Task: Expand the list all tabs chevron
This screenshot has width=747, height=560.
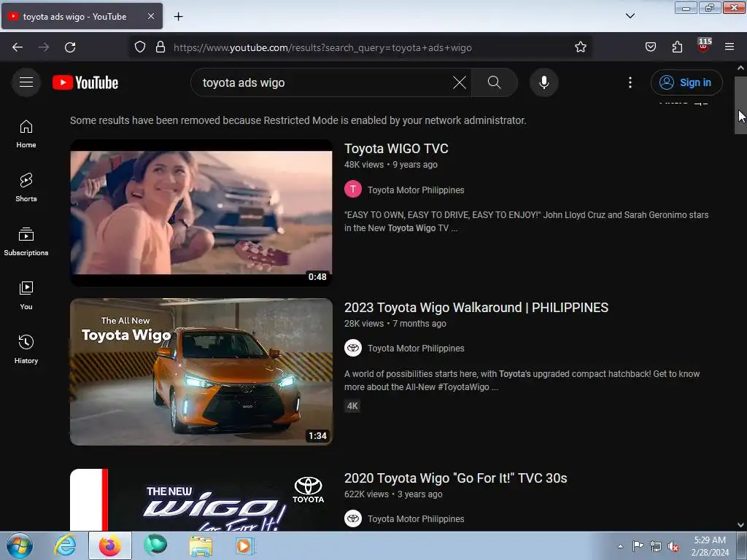Action: coord(630,16)
